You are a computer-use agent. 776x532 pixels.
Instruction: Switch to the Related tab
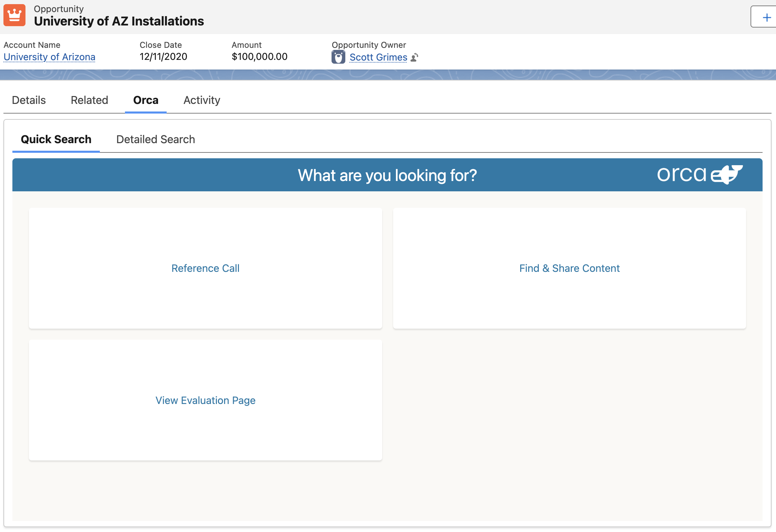tap(89, 100)
